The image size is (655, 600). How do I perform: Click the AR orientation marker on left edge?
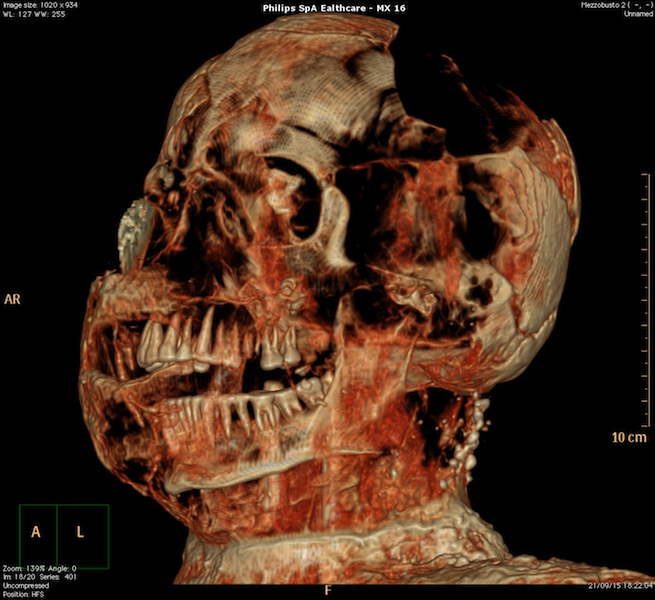coord(13,299)
